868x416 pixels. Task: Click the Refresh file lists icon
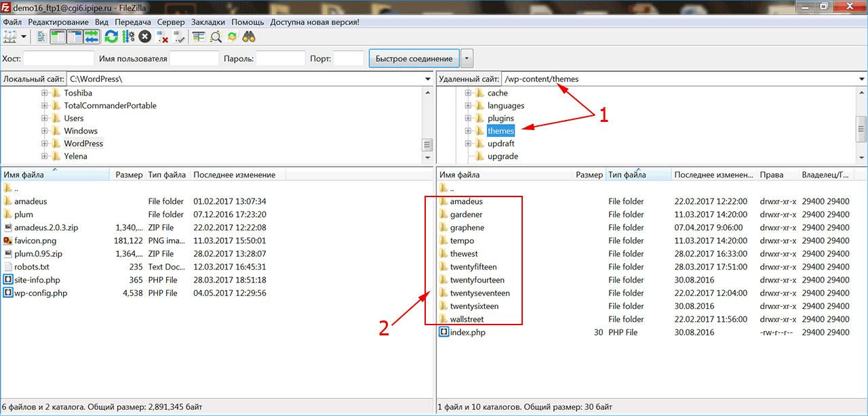pyautogui.click(x=111, y=37)
